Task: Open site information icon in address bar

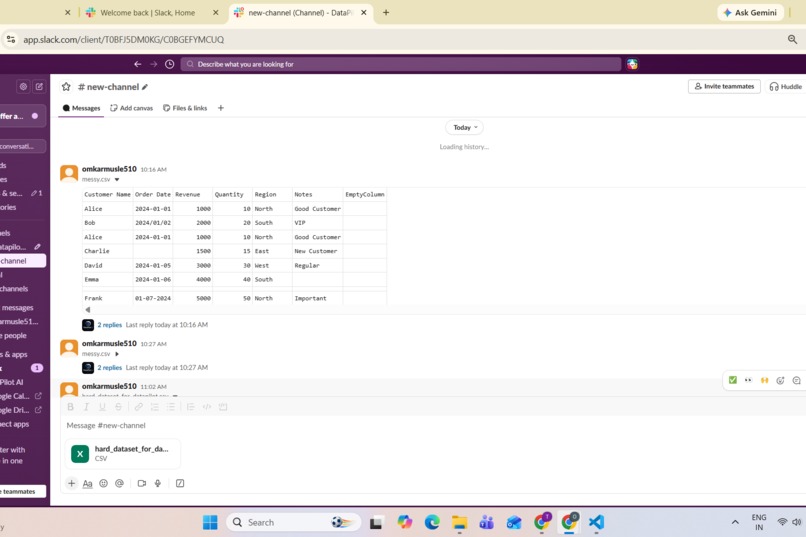Action: (x=11, y=40)
